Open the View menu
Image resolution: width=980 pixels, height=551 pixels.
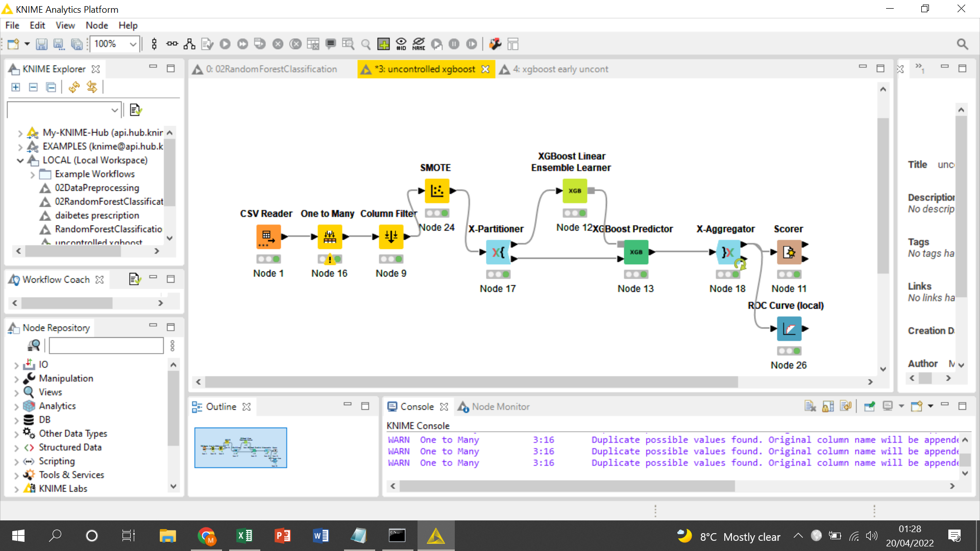point(65,26)
